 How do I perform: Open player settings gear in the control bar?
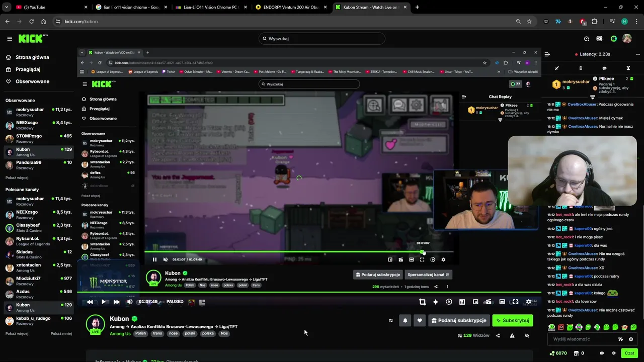pyautogui.click(x=528, y=302)
